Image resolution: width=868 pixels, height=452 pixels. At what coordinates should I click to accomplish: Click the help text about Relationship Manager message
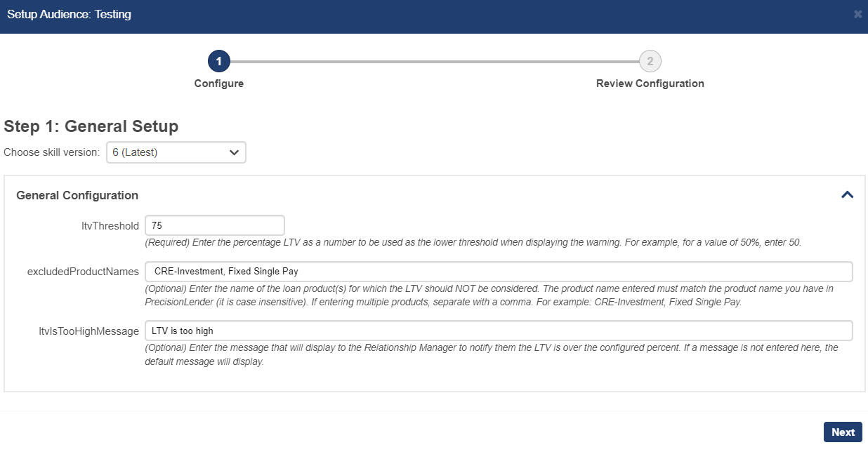(x=492, y=354)
